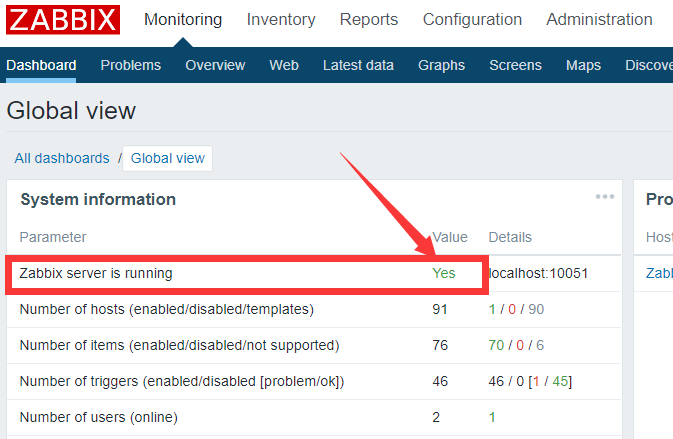Image resolution: width=673 pixels, height=439 pixels.
Task: Open the Configuration menu
Action: point(472,20)
